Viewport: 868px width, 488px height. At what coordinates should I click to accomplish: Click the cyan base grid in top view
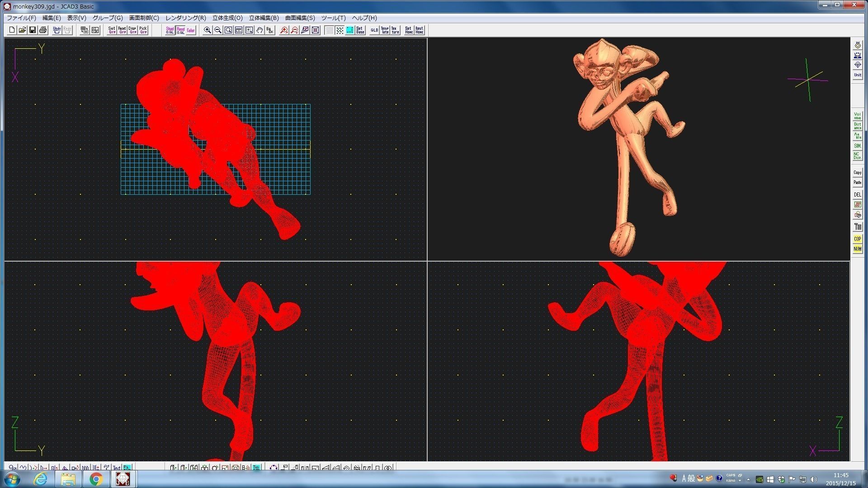click(x=216, y=150)
